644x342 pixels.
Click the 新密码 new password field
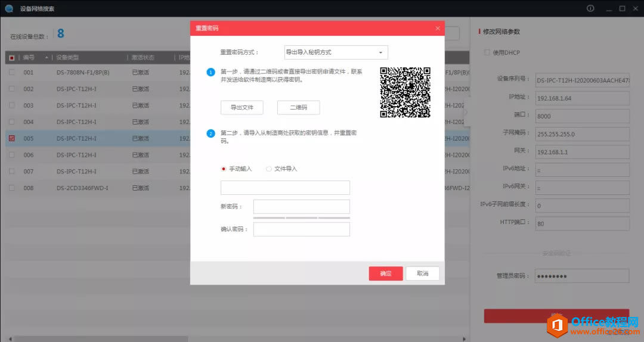tap(302, 207)
